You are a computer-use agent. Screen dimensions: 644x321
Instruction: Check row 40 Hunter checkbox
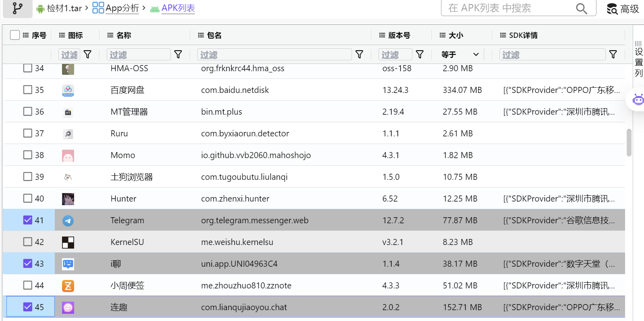coord(27,198)
